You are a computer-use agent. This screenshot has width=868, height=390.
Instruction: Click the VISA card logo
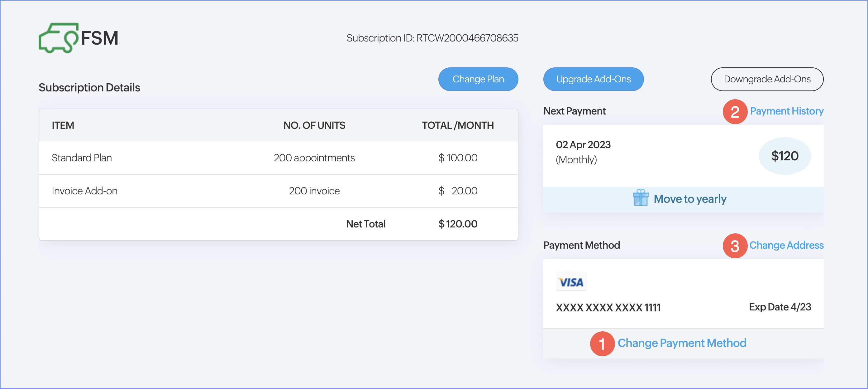571,282
